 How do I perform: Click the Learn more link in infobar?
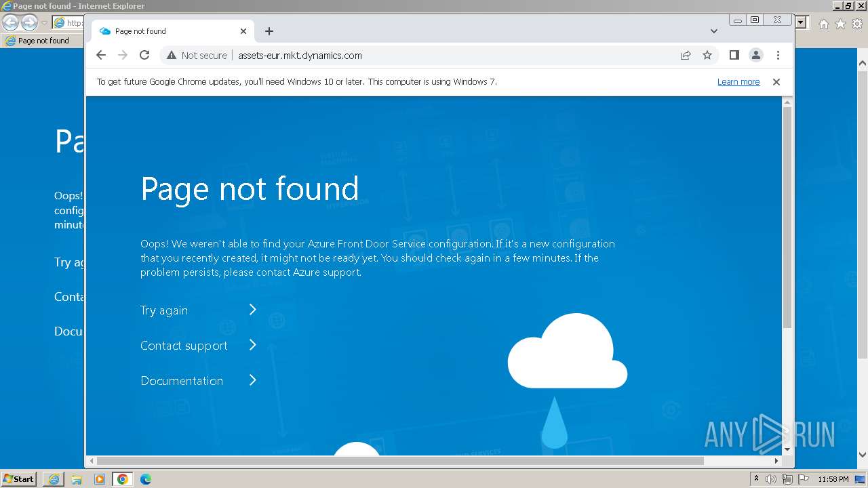(738, 82)
